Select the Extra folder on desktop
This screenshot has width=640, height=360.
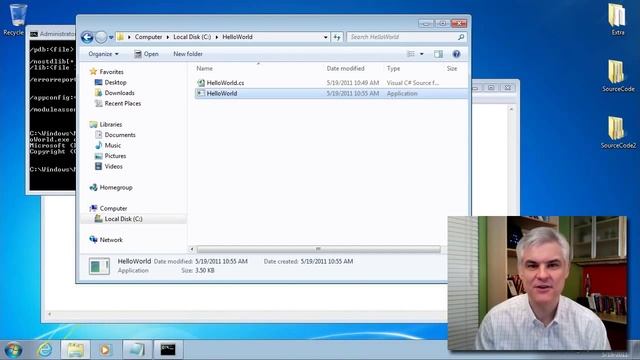tap(618, 20)
